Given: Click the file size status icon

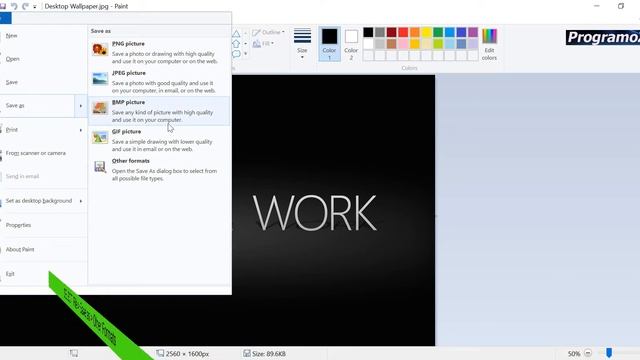Looking at the screenshot, I should coord(247,353).
